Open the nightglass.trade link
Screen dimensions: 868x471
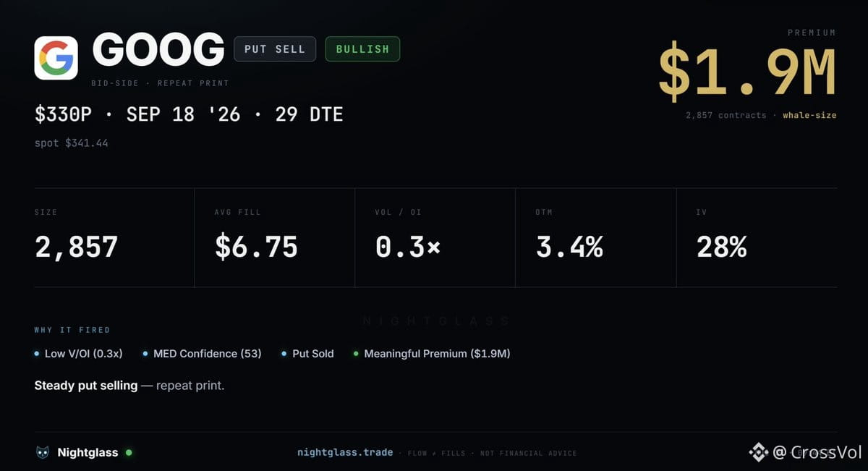pyautogui.click(x=345, y=453)
